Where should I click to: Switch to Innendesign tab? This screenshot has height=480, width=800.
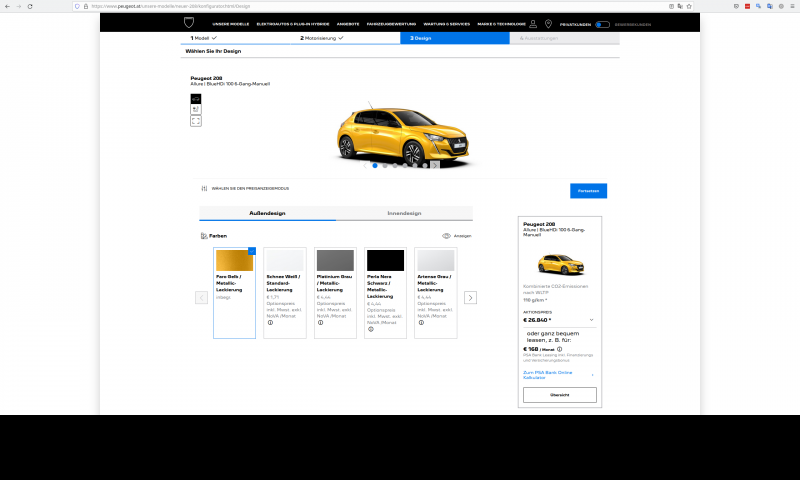404,213
